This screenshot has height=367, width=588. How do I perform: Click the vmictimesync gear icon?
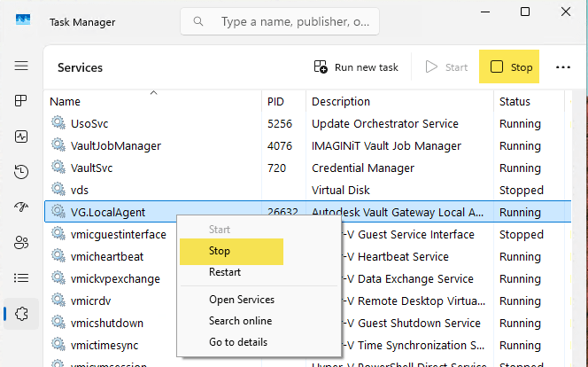tap(58, 344)
